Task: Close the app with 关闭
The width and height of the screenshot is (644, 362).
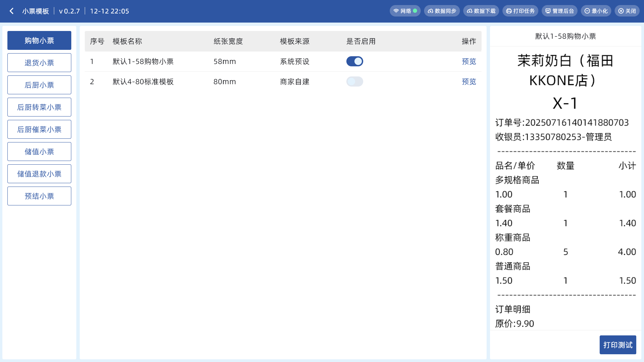Action: pos(627,11)
